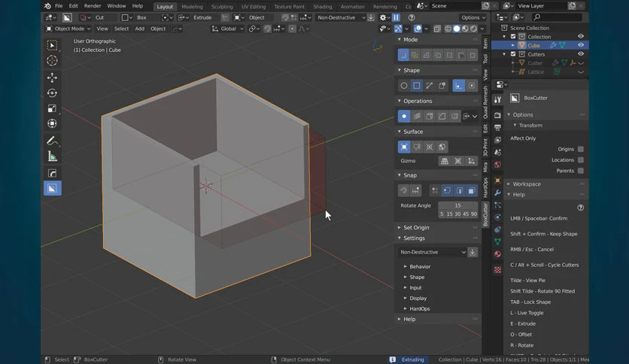This screenshot has height=364, width=629.
Task: Activate the 3D Cursor tool
Action: [52, 61]
